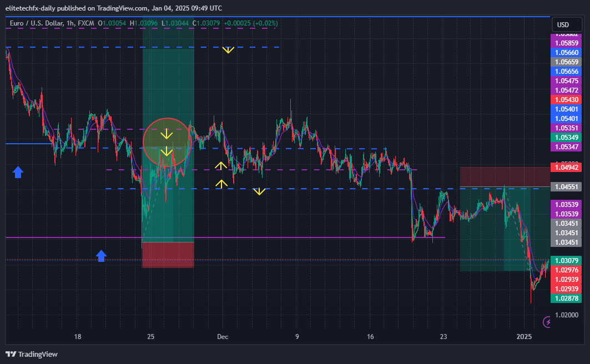The height and width of the screenshot is (364, 590).
Task: Select the red 1.02976 price label
Action: coord(566,270)
